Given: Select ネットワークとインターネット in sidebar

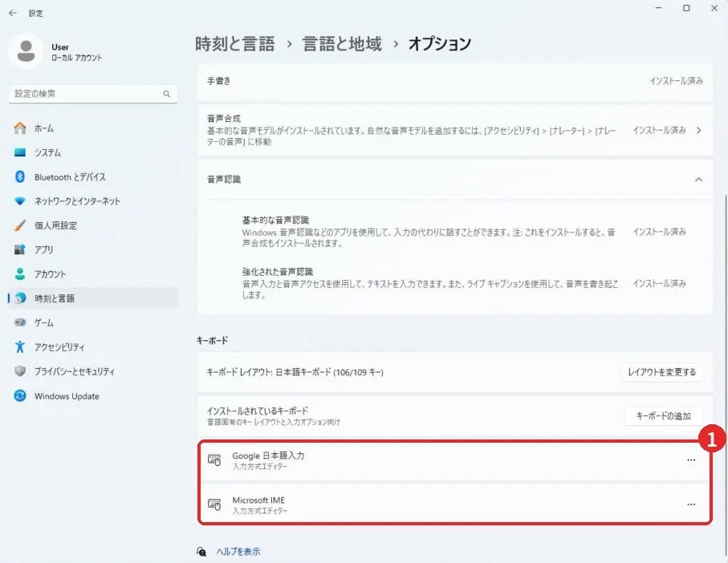Looking at the screenshot, I should point(93,200).
